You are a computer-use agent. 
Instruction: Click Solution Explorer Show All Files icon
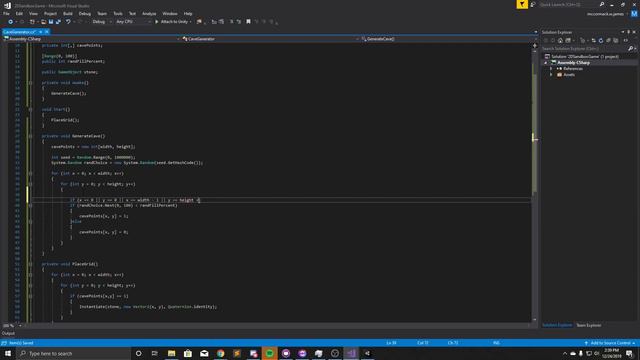click(616, 40)
